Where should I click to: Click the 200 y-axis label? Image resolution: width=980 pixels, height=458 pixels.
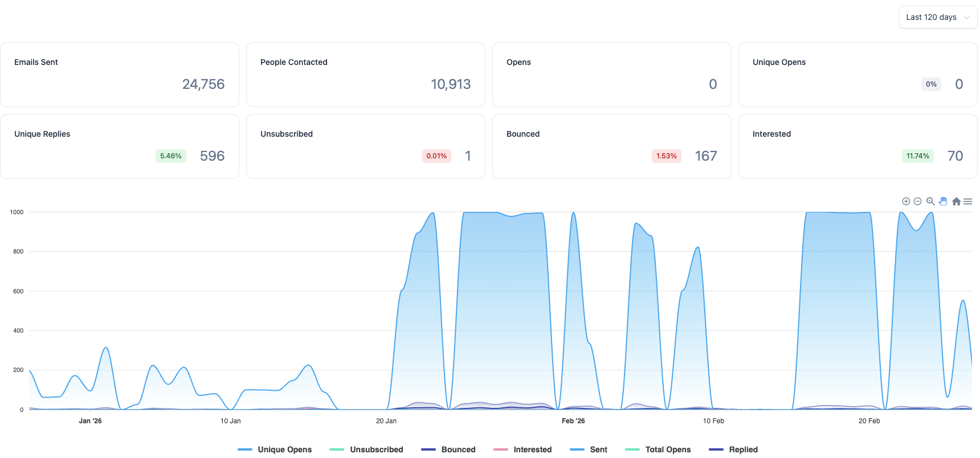[x=18, y=370]
